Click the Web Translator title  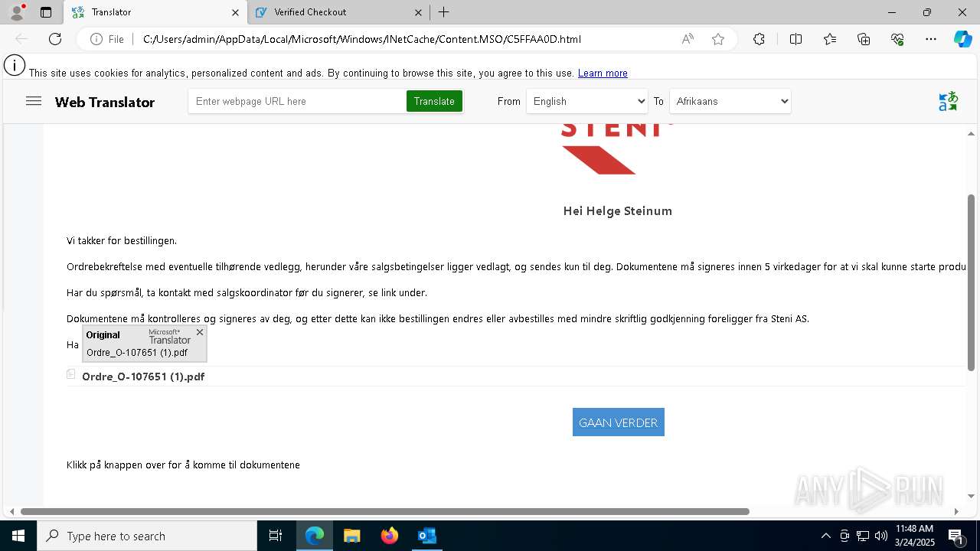point(105,103)
